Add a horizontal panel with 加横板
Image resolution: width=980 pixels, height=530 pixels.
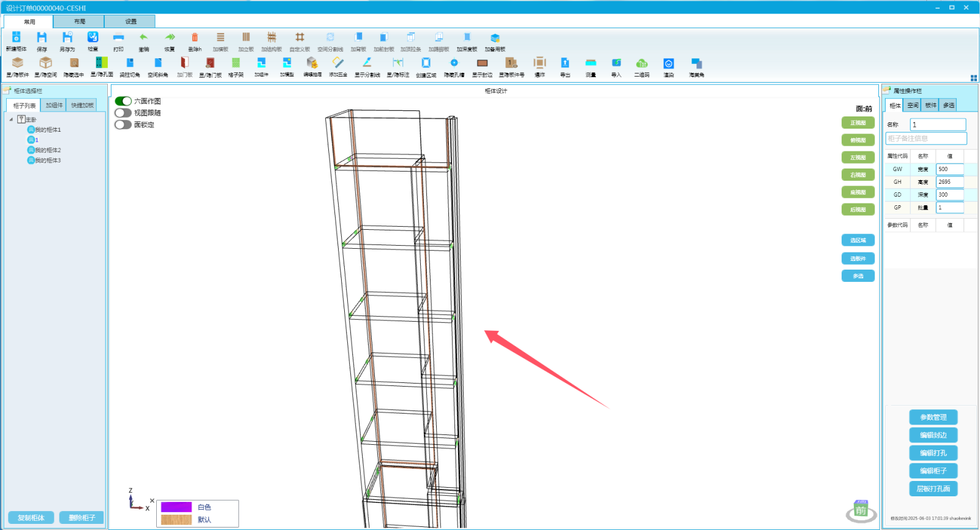(x=221, y=37)
